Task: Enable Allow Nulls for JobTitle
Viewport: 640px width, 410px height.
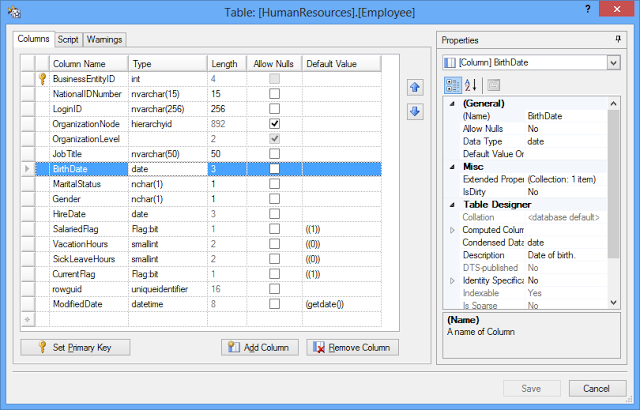Action: click(274, 154)
